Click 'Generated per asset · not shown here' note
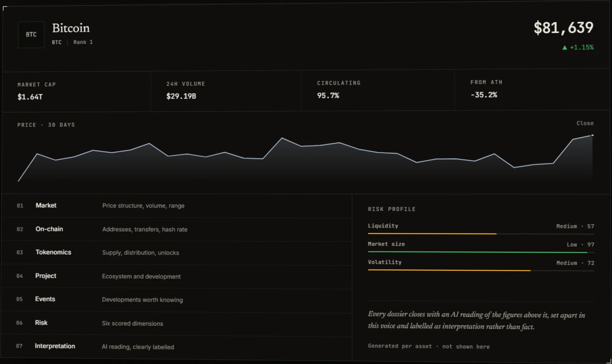Image resolution: width=612 pixels, height=364 pixels. tap(429, 346)
